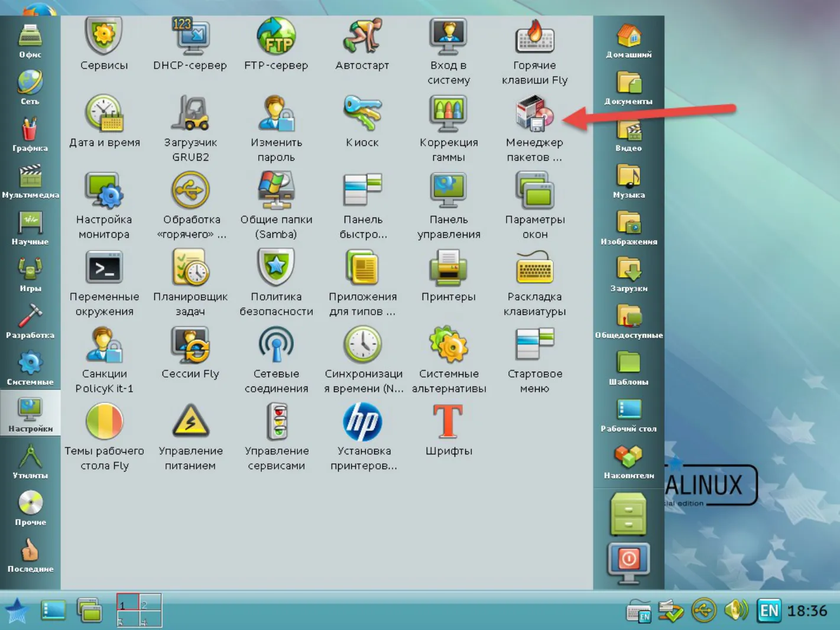Click the star Start menu button
The width and height of the screenshot is (840, 630).
pos(17,610)
